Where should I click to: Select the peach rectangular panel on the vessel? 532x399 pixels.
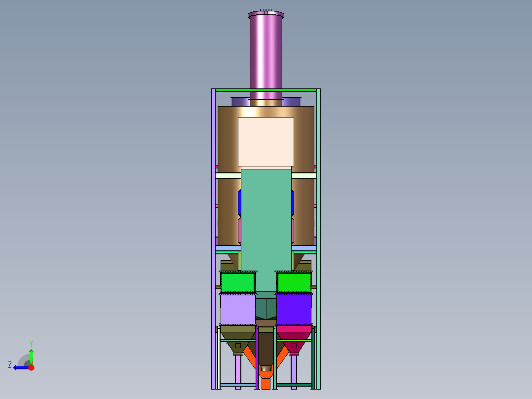266,142
